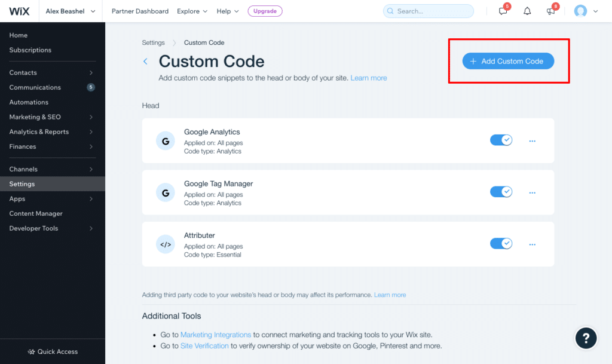Open more options for Google Analytics
This screenshot has width=612, height=364.
click(x=533, y=141)
